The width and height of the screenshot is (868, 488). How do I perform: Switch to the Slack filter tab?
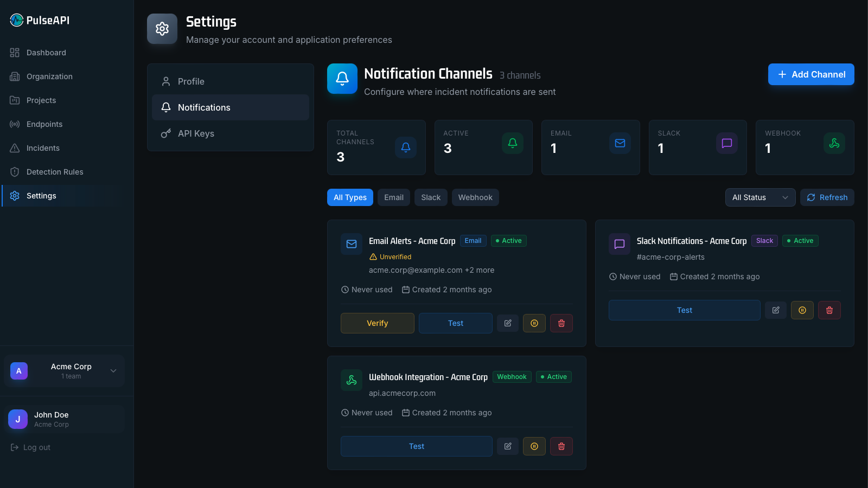430,197
